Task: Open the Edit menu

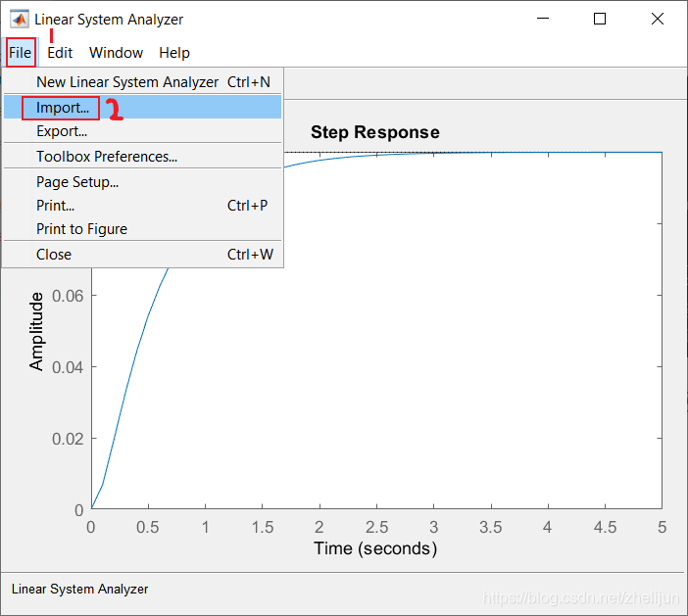Action: click(60, 53)
